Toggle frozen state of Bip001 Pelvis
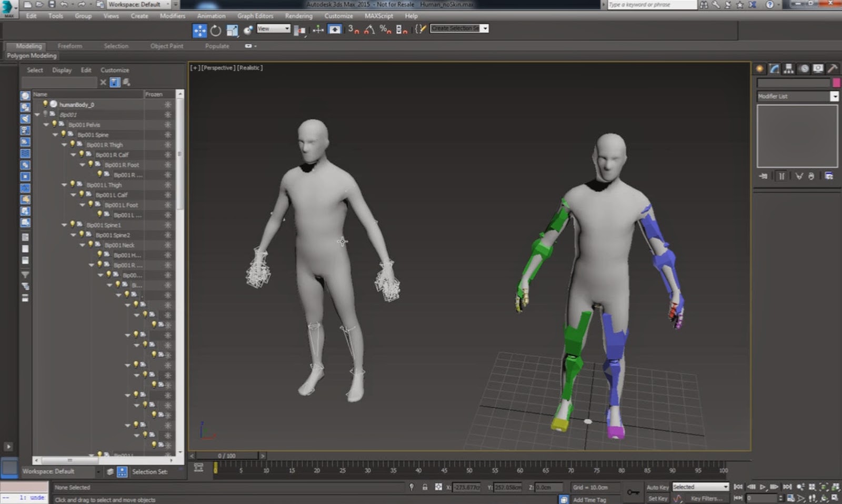Screen dimensions: 842x504 coord(168,125)
